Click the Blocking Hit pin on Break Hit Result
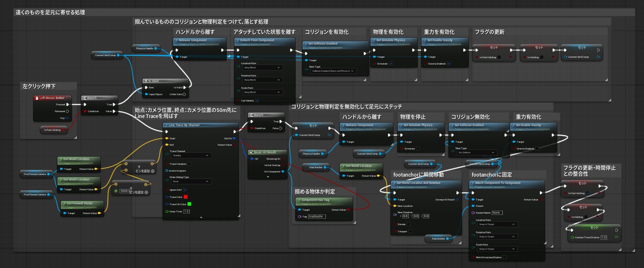644x268 pixels. [283, 159]
